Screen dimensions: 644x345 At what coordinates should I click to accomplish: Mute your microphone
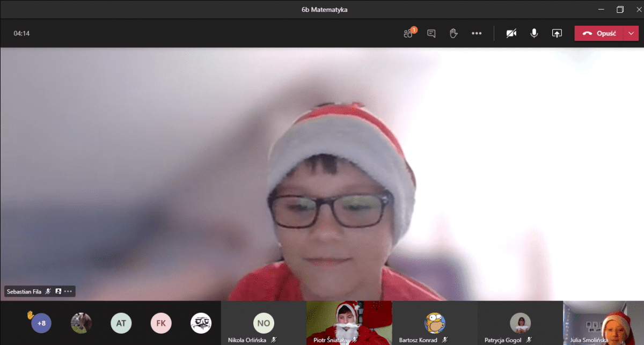[x=534, y=33]
